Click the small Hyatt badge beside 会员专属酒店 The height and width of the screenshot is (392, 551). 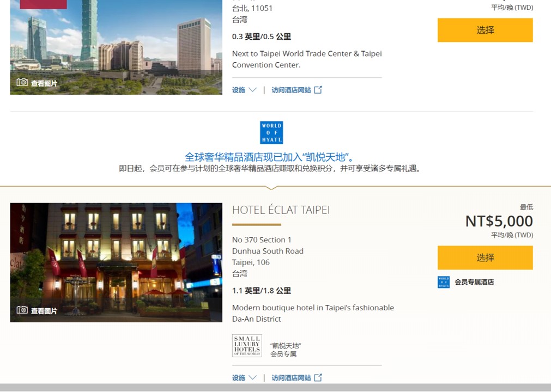pos(444,282)
